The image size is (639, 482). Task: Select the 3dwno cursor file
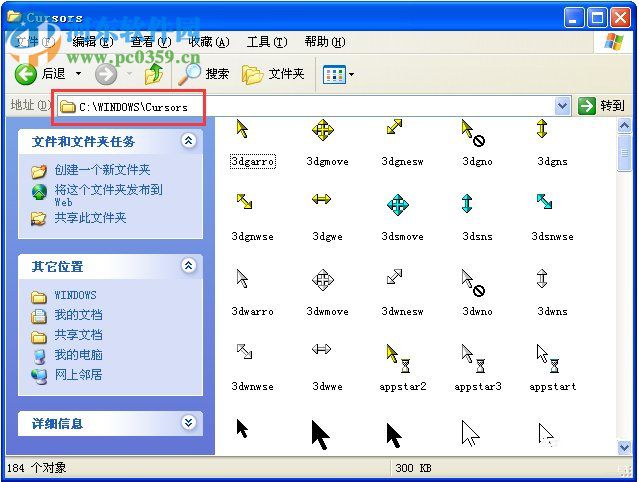pyautogui.click(x=477, y=293)
